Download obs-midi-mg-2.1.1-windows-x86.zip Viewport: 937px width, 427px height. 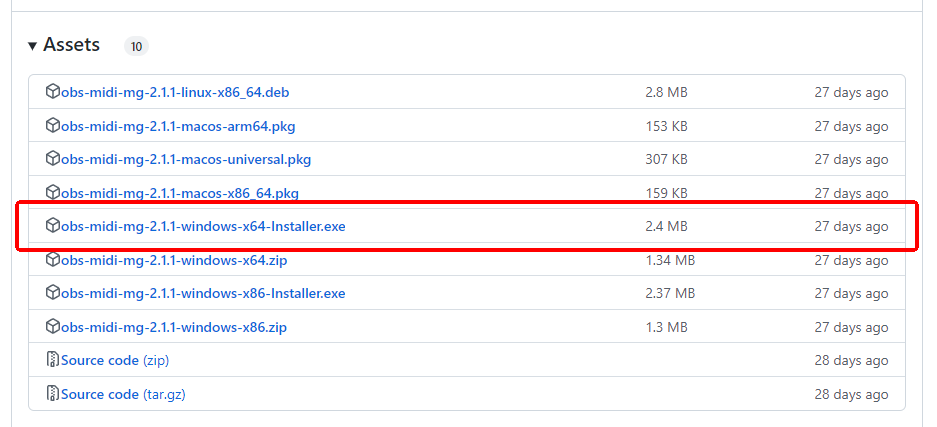[x=175, y=327]
